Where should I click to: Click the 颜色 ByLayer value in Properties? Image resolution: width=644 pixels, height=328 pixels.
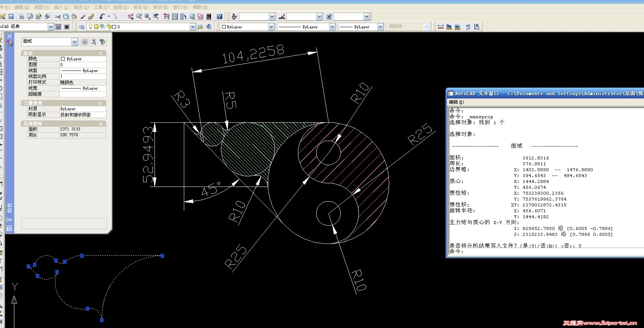point(83,59)
